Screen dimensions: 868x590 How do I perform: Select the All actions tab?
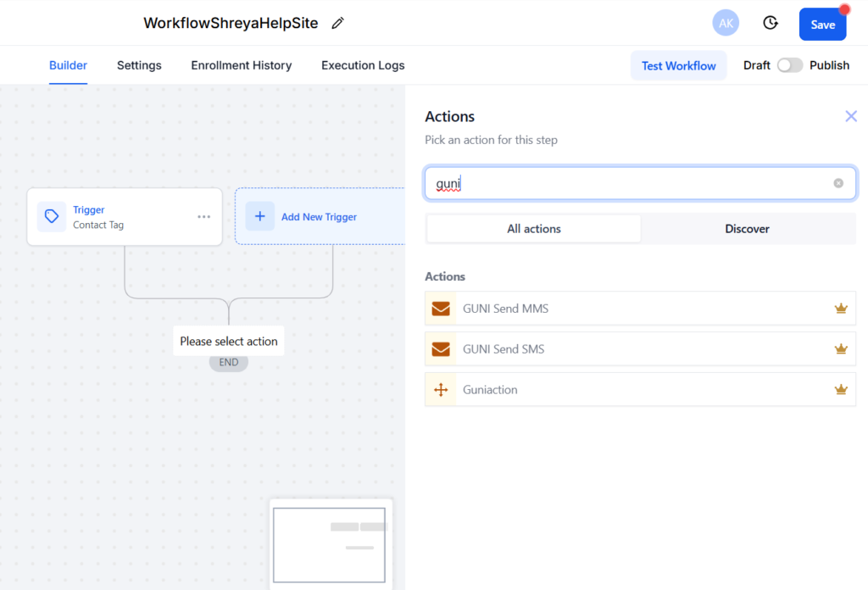tap(534, 229)
